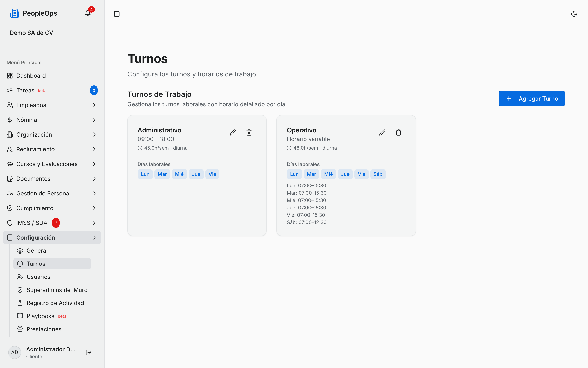This screenshot has height=368, width=588.
Task: Click the Empleados people icon
Action: pos(10,105)
